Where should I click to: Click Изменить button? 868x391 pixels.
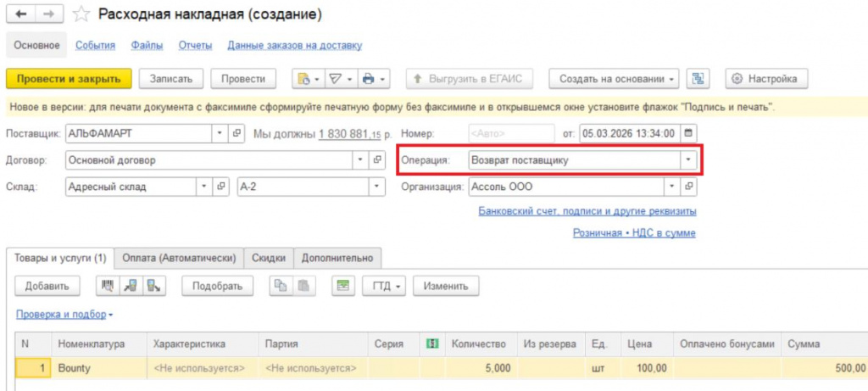(x=446, y=286)
